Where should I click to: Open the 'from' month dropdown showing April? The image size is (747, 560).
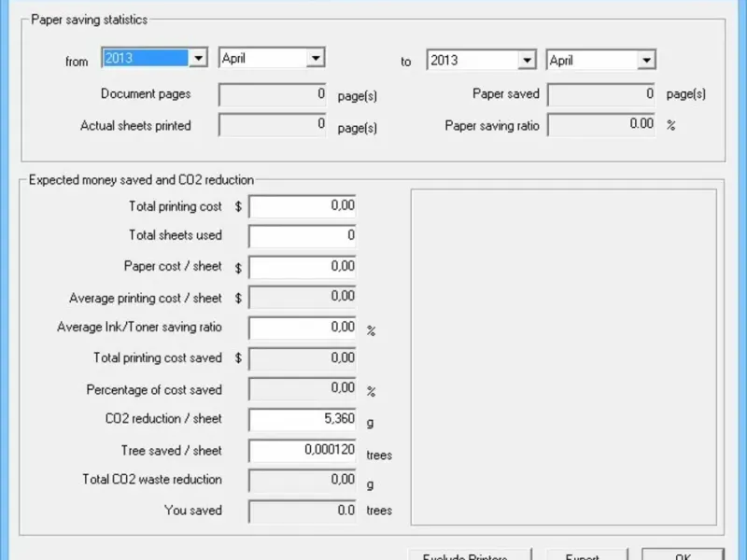coord(272,58)
